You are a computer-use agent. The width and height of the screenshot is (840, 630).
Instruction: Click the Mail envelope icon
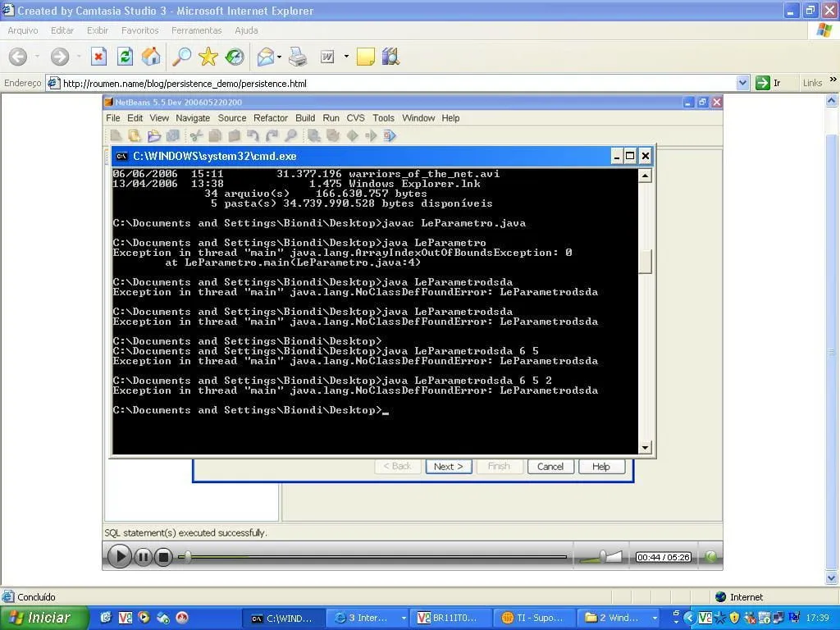266,57
